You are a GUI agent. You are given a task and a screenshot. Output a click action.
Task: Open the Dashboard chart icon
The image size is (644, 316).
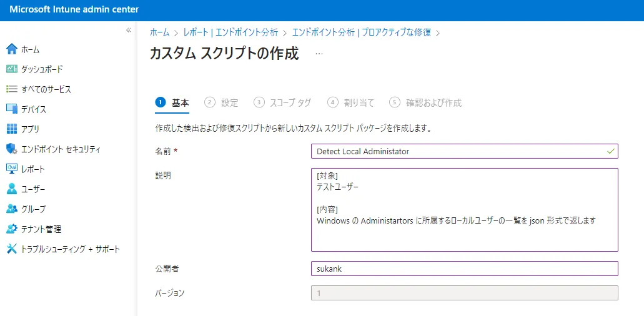tap(11, 69)
